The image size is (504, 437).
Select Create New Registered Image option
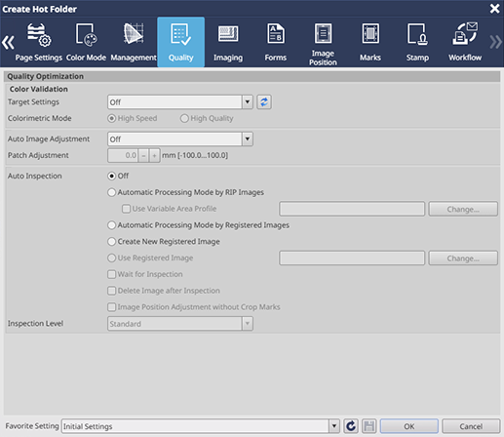pyautogui.click(x=164, y=242)
